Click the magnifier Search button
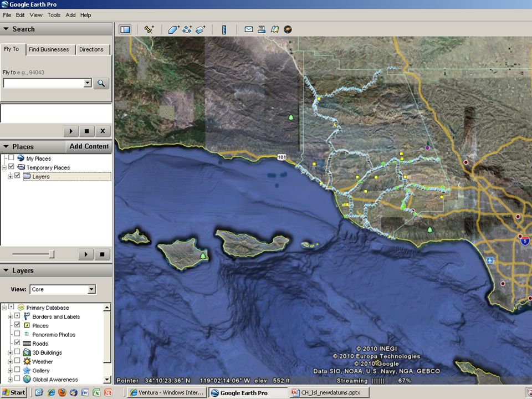Image resolution: width=532 pixels, height=399 pixels. coord(101,83)
